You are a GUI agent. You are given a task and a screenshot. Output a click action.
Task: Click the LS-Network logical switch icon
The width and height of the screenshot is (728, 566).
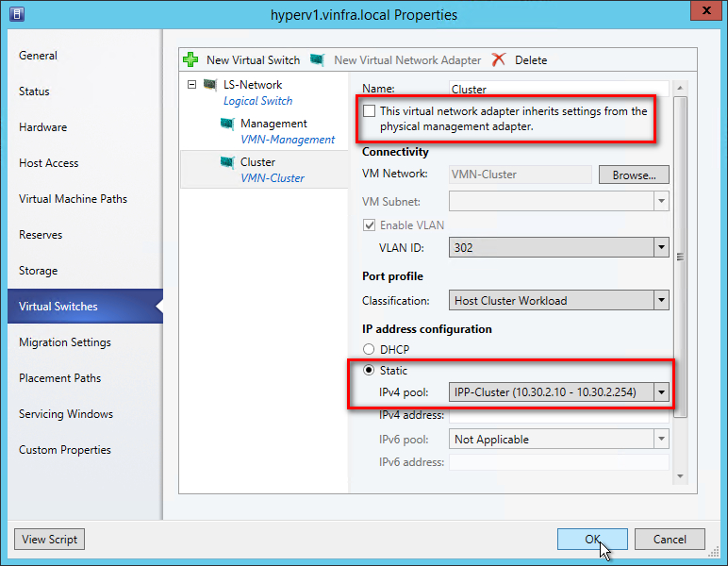(210, 85)
